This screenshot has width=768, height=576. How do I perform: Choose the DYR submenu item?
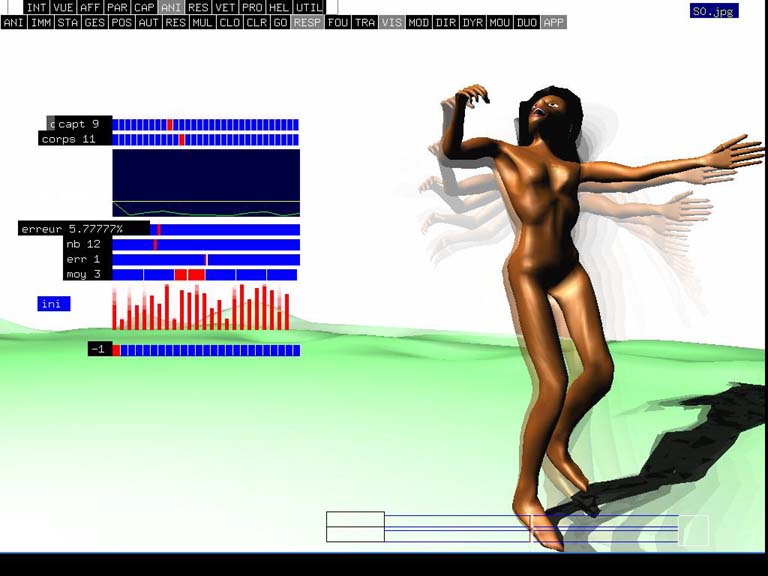coord(472,22)
